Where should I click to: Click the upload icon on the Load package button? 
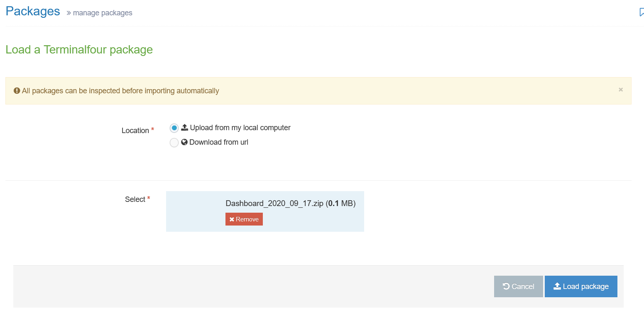[x=557, y=286]
